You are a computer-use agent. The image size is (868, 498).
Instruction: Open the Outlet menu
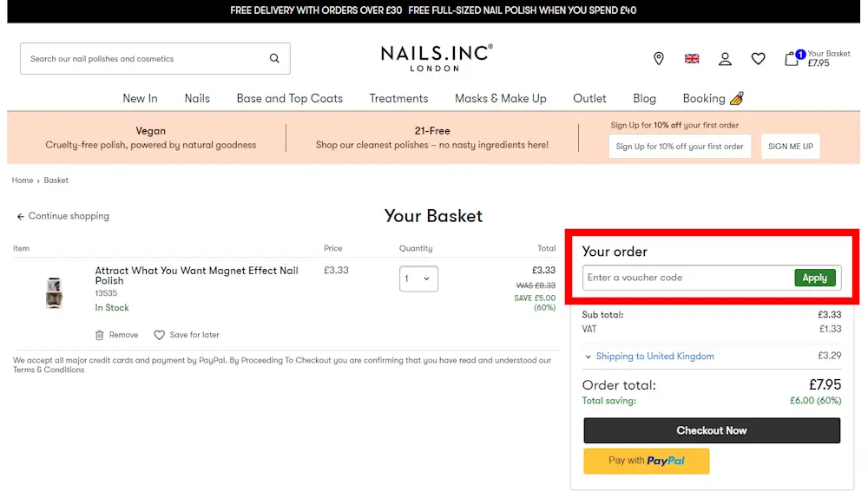tap(589, 99)
